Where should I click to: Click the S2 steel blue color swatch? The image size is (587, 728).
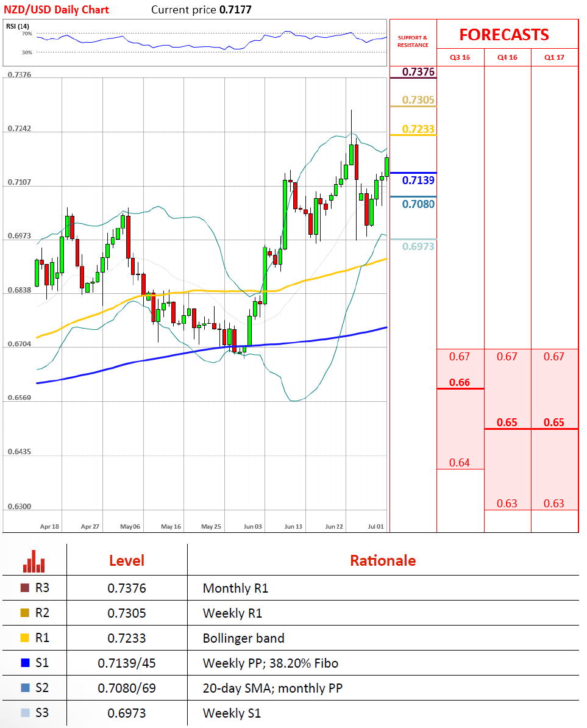[x=25, y=688]
